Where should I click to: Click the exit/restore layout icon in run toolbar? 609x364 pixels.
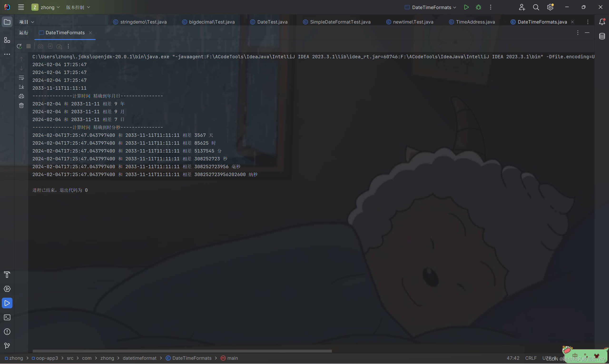pos(50,46)
